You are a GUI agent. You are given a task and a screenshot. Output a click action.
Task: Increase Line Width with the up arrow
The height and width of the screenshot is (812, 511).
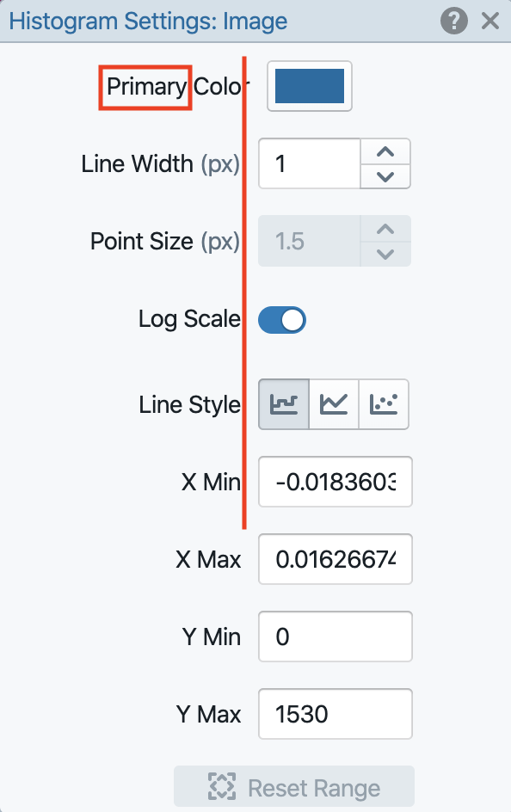click(x=385, y=151)
